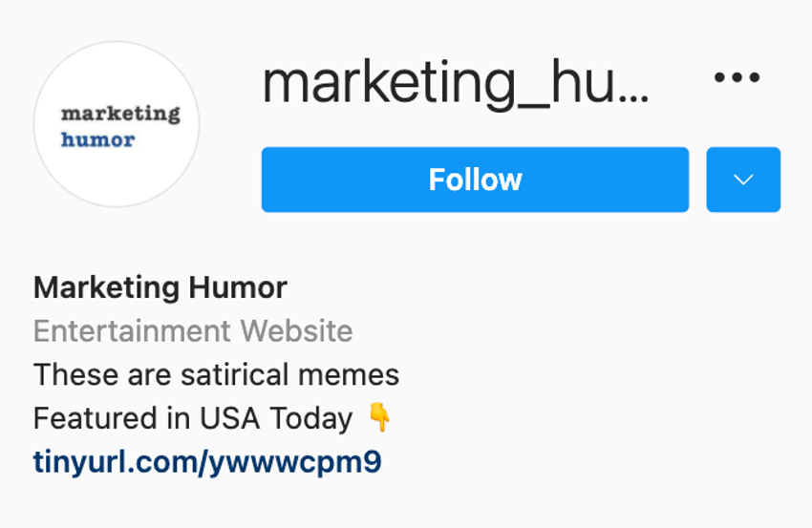
Task: Click the blue 'humor' word in the avatar logo
Action: 97,139
